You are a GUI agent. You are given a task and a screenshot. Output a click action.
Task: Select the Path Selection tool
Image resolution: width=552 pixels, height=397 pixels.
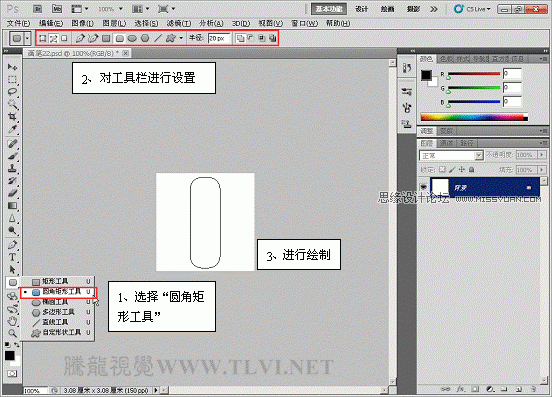click(12, 270)
